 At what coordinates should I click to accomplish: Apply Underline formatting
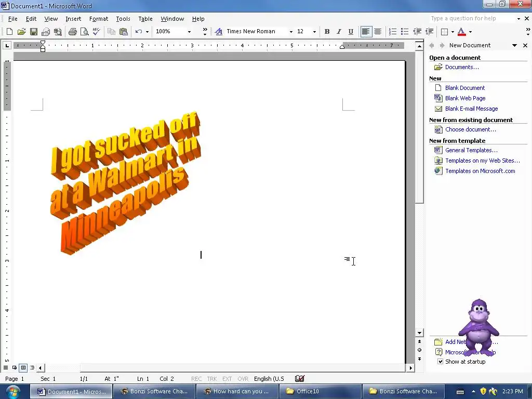(x=351, y=32)
